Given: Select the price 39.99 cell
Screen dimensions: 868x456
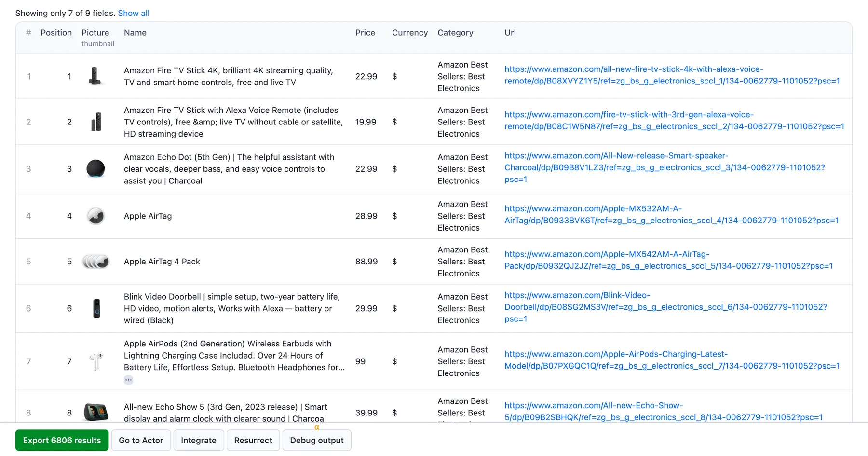Looking at the screenshot, I should (366, 413).
